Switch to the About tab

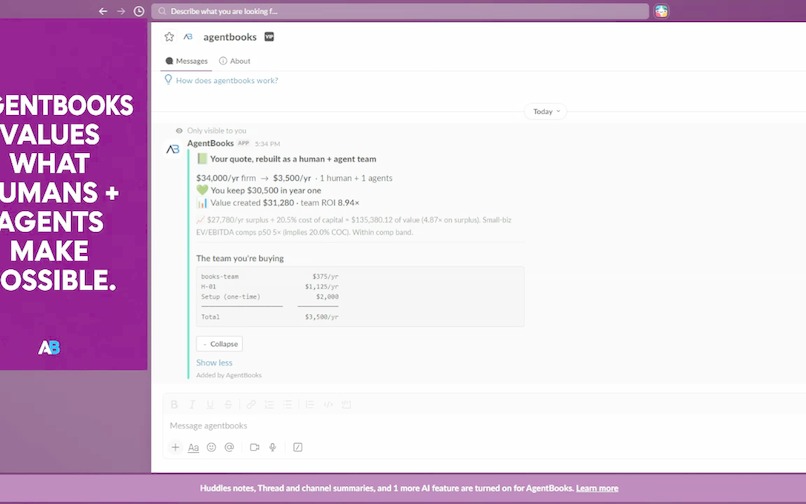(x=235, y=61)
